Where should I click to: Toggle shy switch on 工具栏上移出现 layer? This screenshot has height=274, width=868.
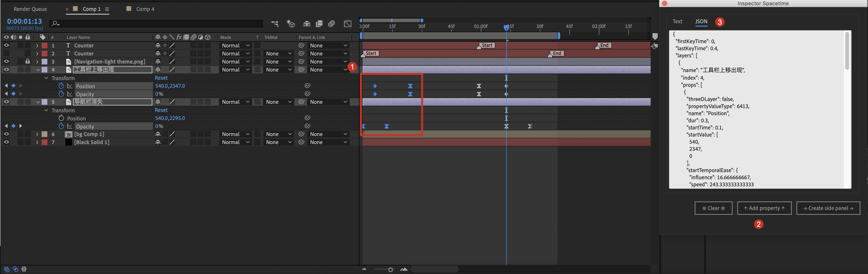tap(158, 69)
